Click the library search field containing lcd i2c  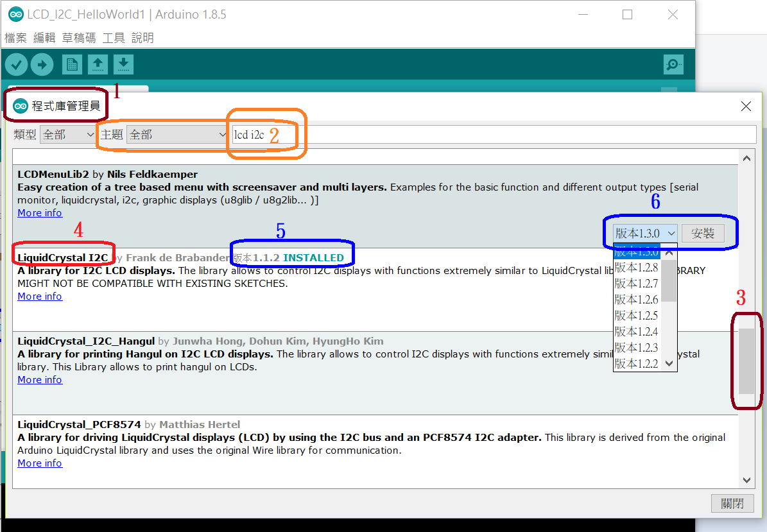tap(494, 135)
